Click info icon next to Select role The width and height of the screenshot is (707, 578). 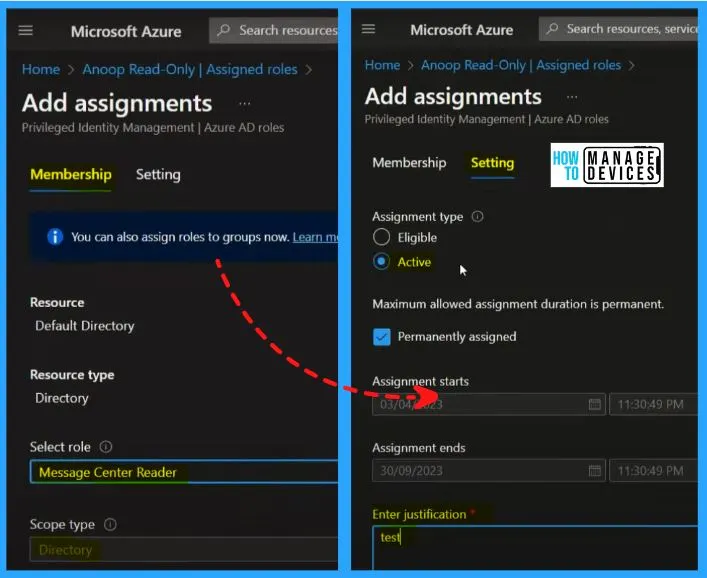106,447
